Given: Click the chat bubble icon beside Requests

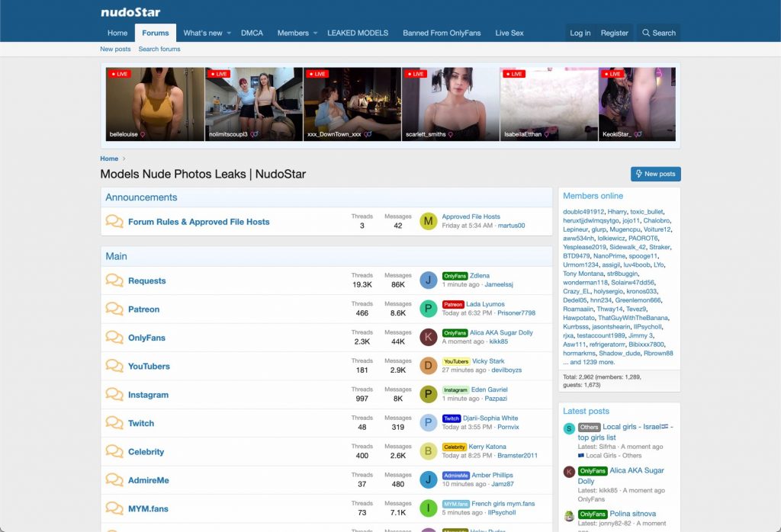Looking at the screenshot, I should (114, 280).
